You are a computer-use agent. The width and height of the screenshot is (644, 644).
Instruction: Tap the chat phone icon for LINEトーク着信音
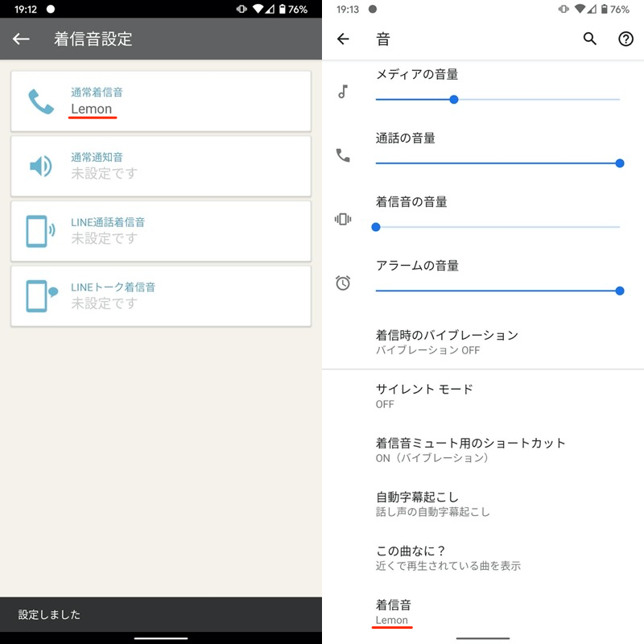click(x=40, y=295)
